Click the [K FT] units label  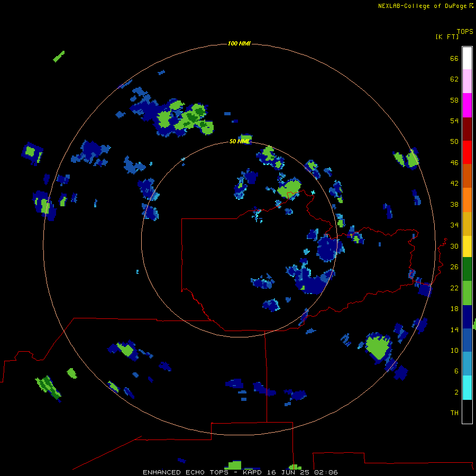[x=447, y=36]
